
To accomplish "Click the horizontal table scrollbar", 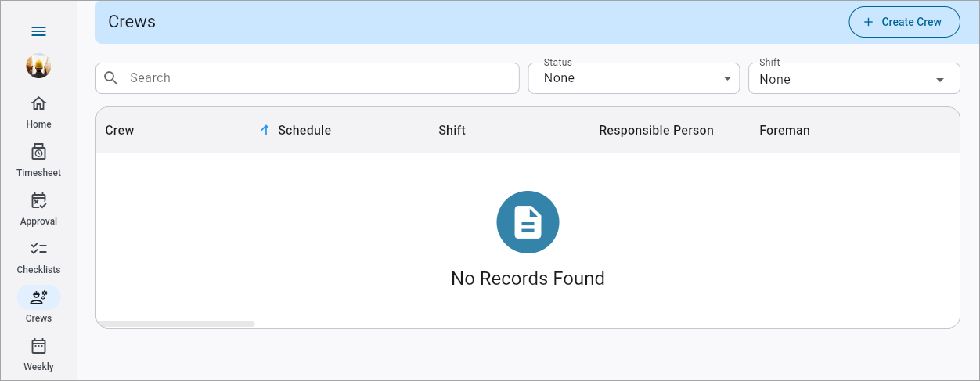I will [x=175, y=323].
